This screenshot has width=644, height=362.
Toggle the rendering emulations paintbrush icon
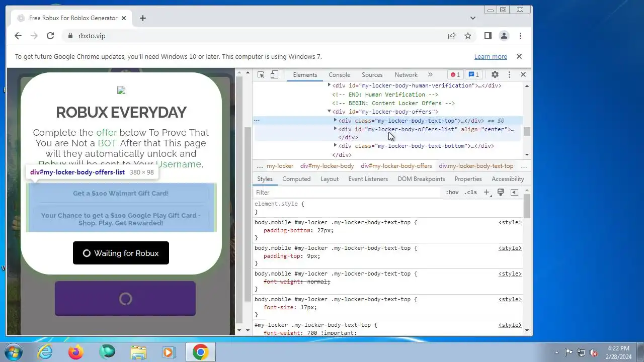coord(501,193)
